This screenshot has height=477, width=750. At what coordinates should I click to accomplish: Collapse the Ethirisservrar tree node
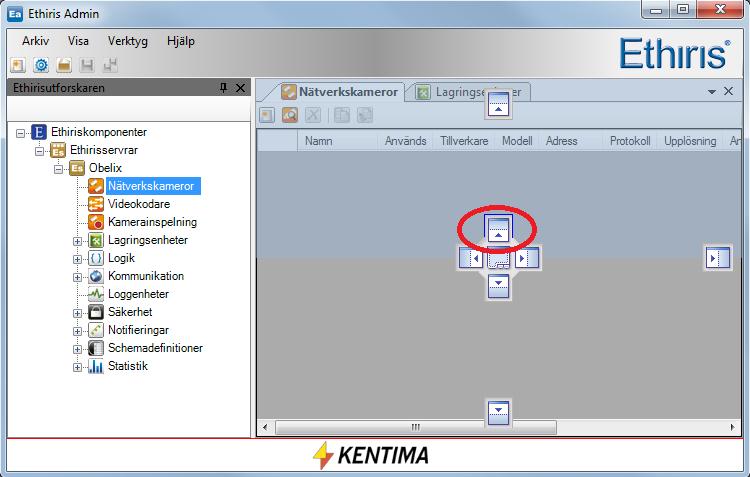[40, 151]
